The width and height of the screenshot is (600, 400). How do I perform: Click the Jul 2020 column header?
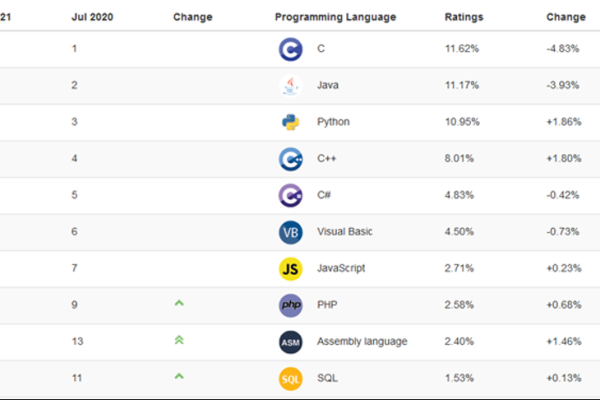pos(92,17)
